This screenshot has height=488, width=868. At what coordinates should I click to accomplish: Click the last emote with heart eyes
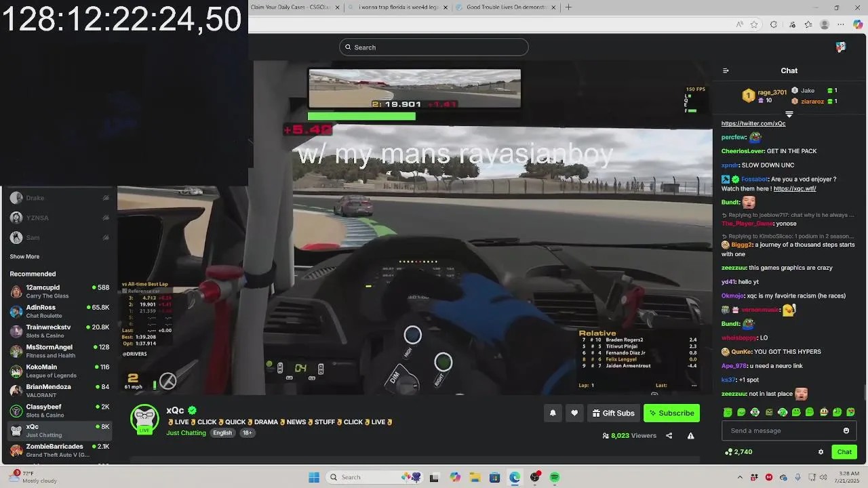851,412
